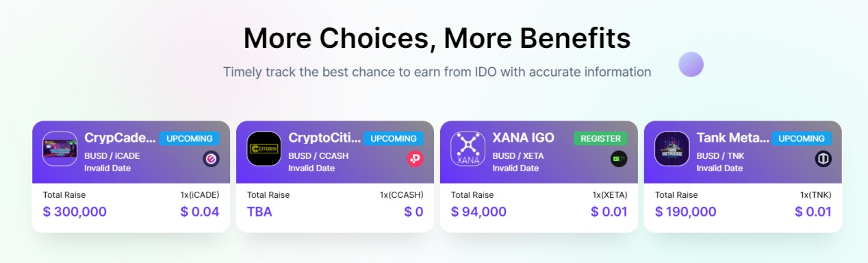Click the $ 300,000 total raise amount
The image size is (868, 263).
(x=75, y=212)
